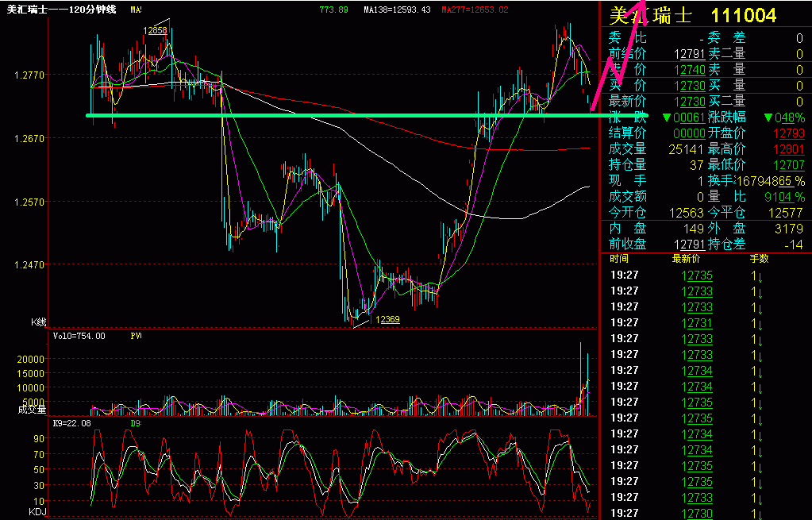Click the 买价 label in quote panel
This screenshot has height=520, width=812.
(628, 86)
